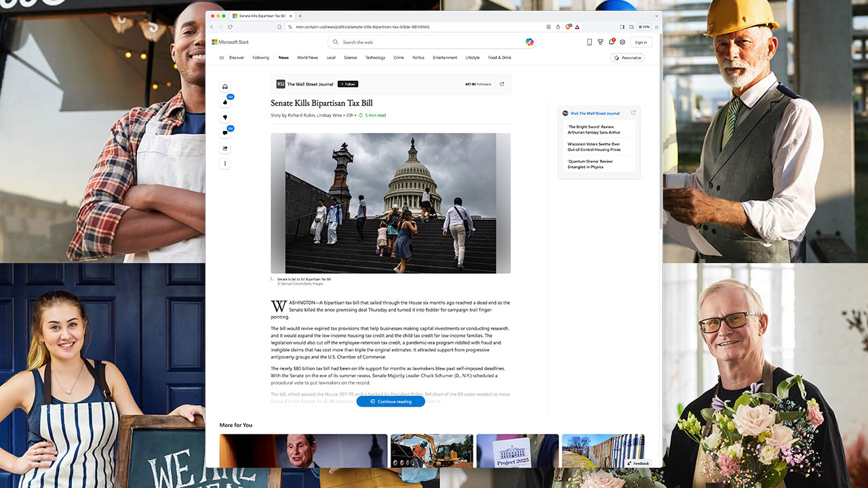Open the Project 2025 story thumbnail
The width and height of the screenshot is (868, 488).
point(517,451)
